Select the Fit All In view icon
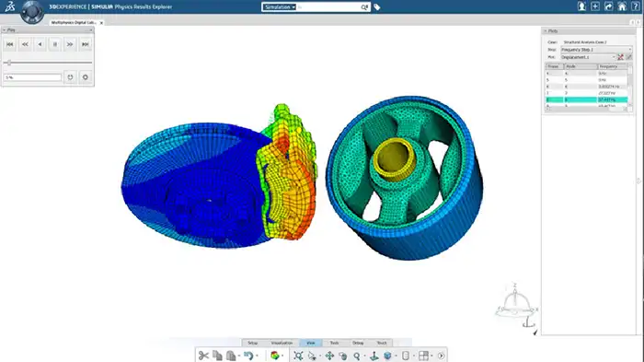The width and height of the screenshot is (644, 362). pos(299,356)
